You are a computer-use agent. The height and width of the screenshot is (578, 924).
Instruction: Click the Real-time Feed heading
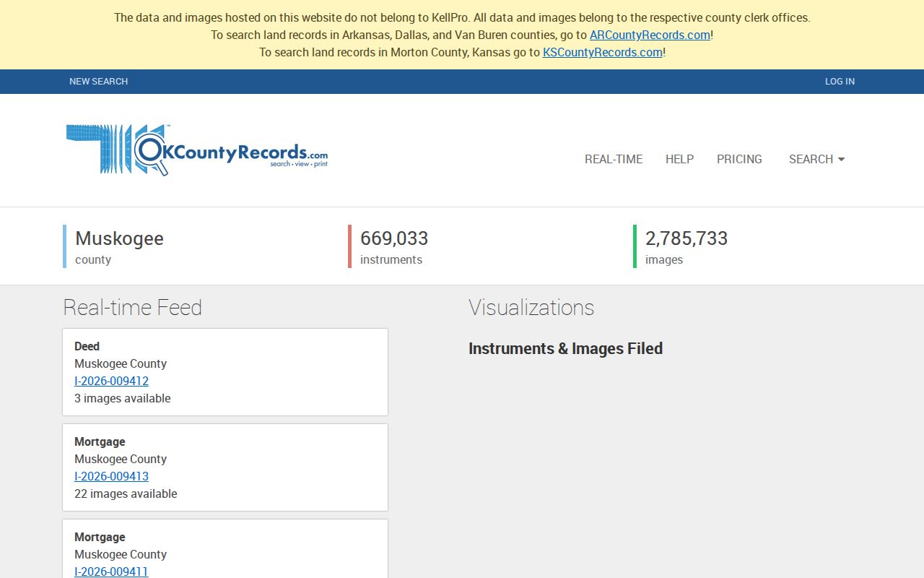(x=132, y=308)
